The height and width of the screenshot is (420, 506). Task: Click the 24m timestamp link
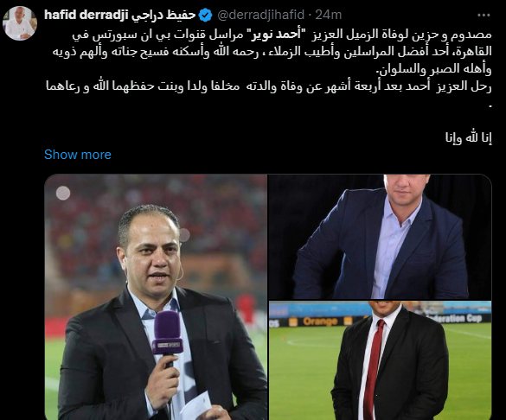click(328, 15)
